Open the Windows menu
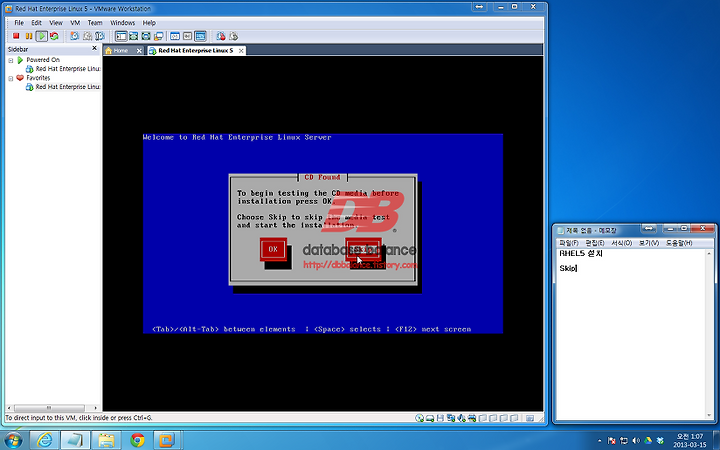The image size is (720, 450). click(123, 22)
